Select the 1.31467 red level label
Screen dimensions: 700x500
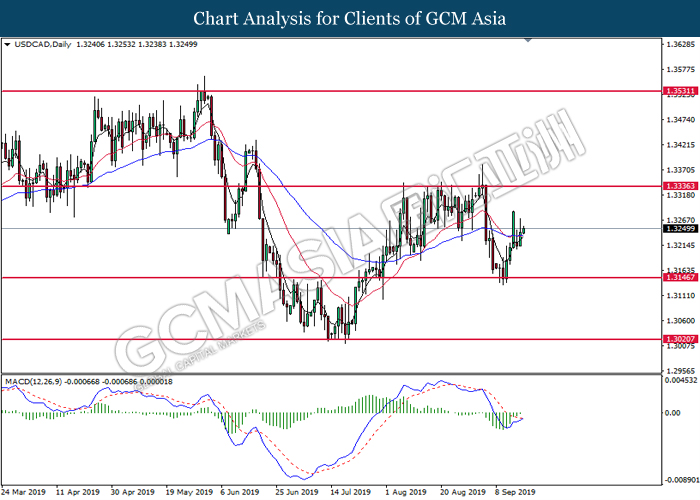680,277
